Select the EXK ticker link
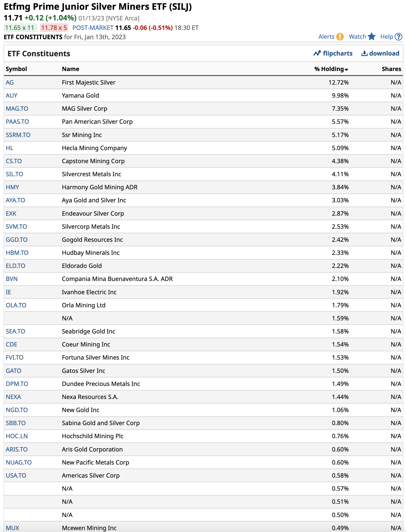406x532 pixels. point(11,214)
